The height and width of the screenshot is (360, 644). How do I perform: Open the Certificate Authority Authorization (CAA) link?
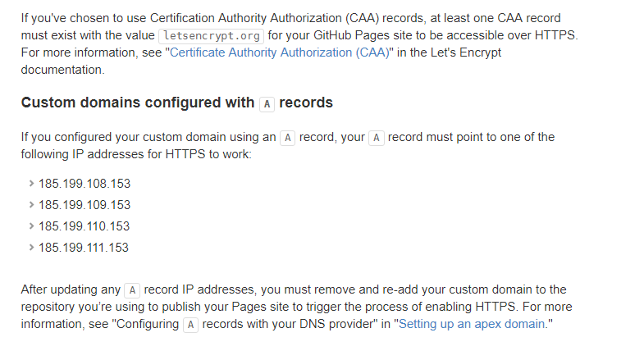pos(279,52)
